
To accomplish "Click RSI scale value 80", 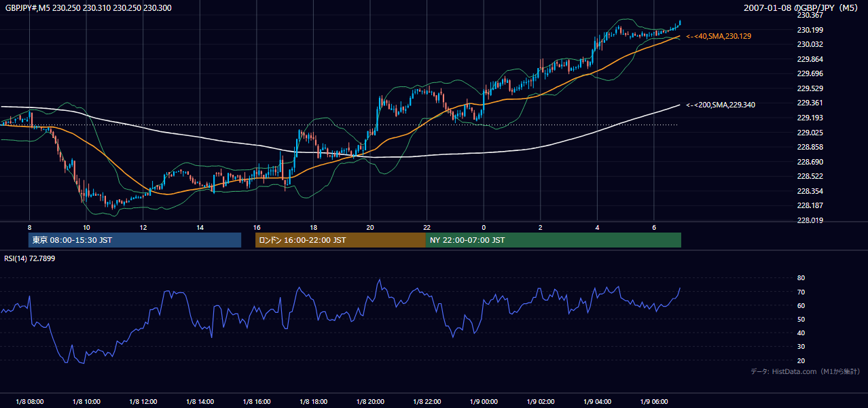I will pos(801,278).
